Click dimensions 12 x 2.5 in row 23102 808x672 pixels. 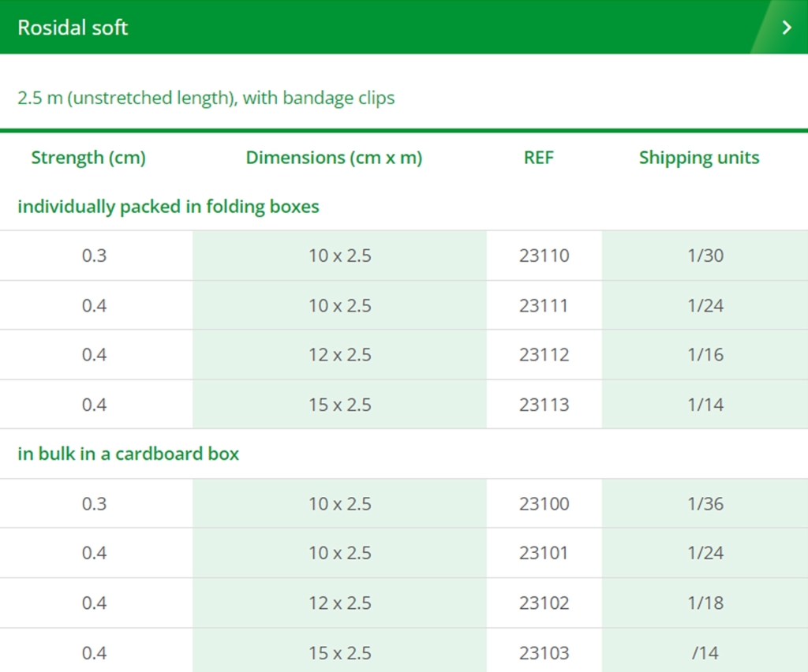[340, 603]
